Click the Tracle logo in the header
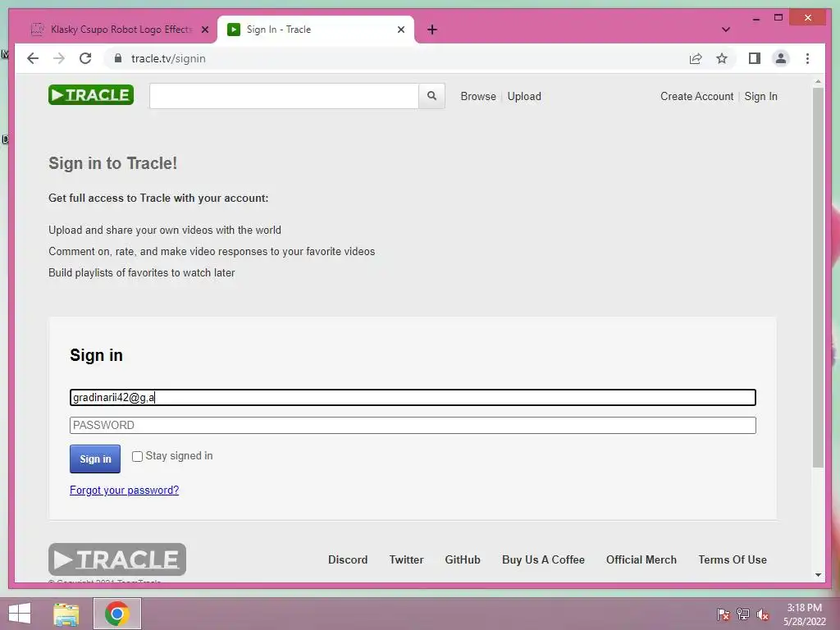The width and height of the screenshot is (840, 630). point(91,95)
